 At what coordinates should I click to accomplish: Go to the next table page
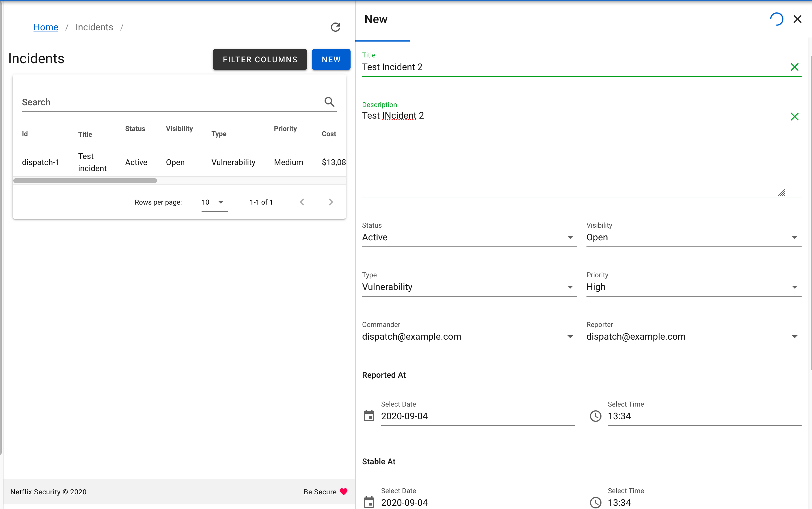[331, 202]
